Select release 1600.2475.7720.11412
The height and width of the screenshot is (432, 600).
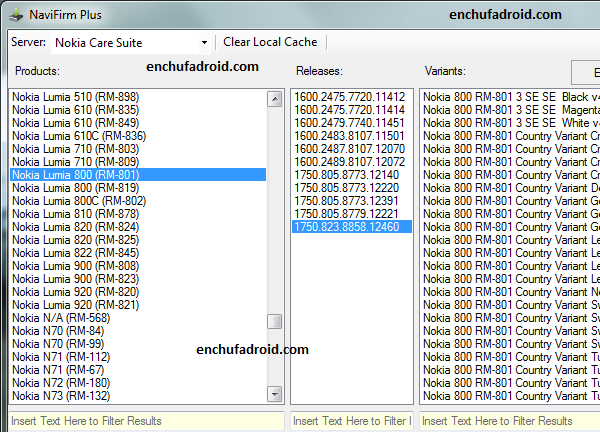349,97
